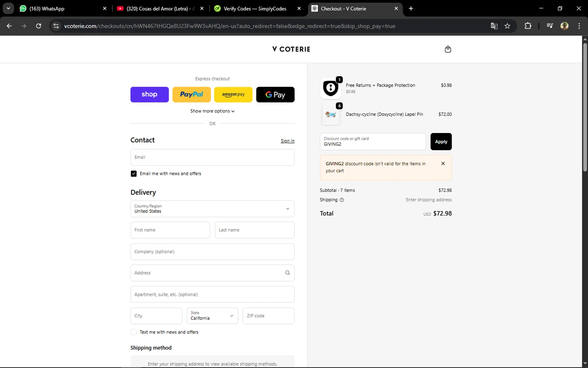This screenshot has width=588, height=368.
Task: Click the Last name field
Action: [x=255, y=230]
